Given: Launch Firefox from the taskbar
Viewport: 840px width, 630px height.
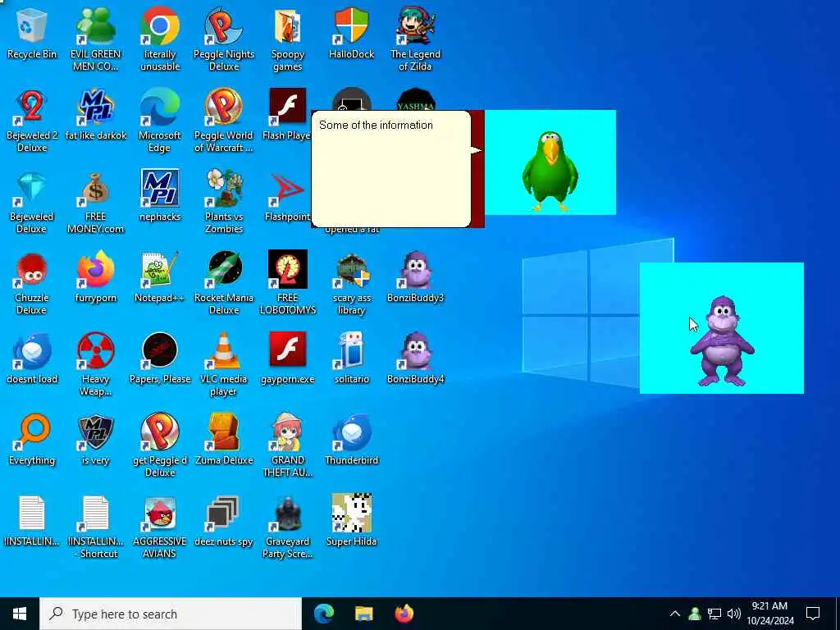Looking at the screenshot, I should point(404,614).
